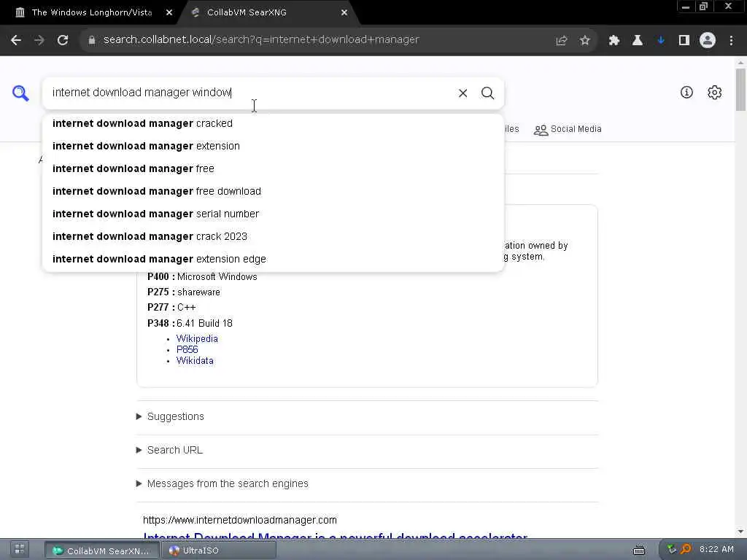Submit search with magnifier button
Screen dimensions: 747x560
pos(487,93)
